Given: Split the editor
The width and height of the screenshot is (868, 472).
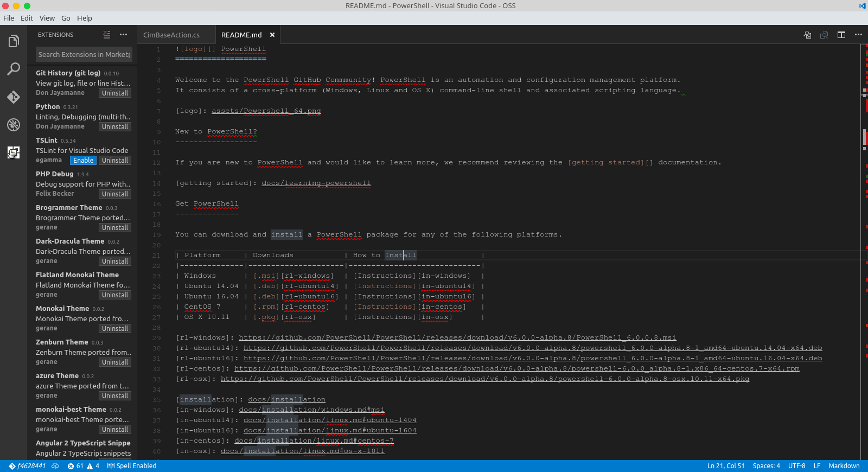Looking at the screenshot, I should 841,35.
